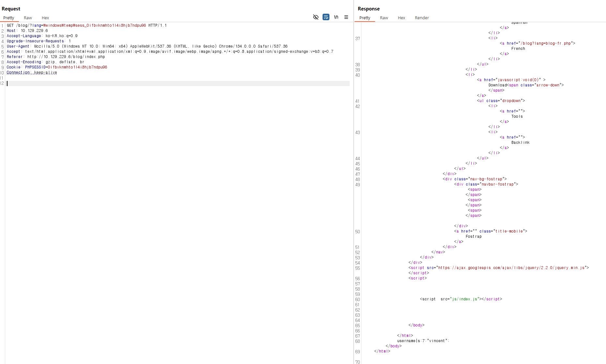The height and width of the screenshot is (364, 606).
Task: Place cursor in empty request body line 12
Action: pos(178,83)
